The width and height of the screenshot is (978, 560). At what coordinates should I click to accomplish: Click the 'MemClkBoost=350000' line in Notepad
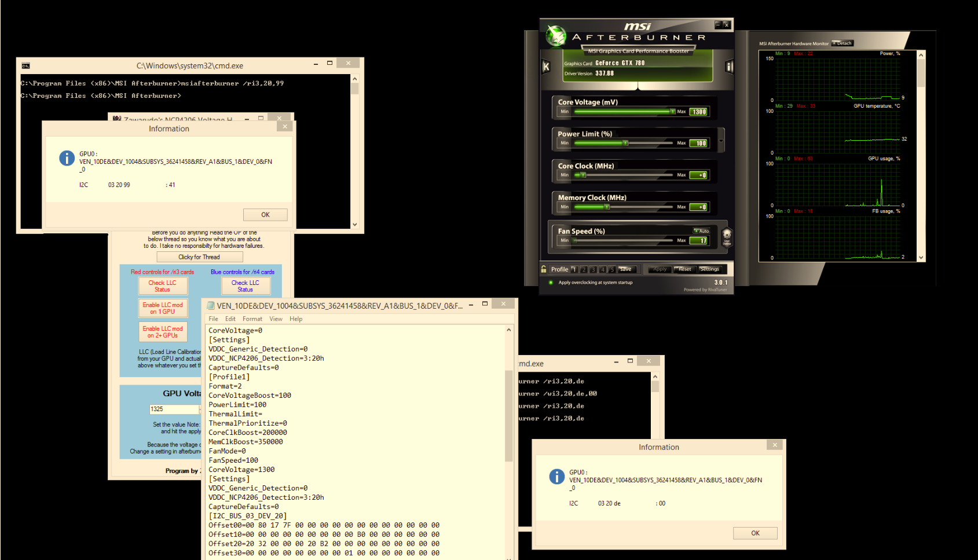point(246,442)
